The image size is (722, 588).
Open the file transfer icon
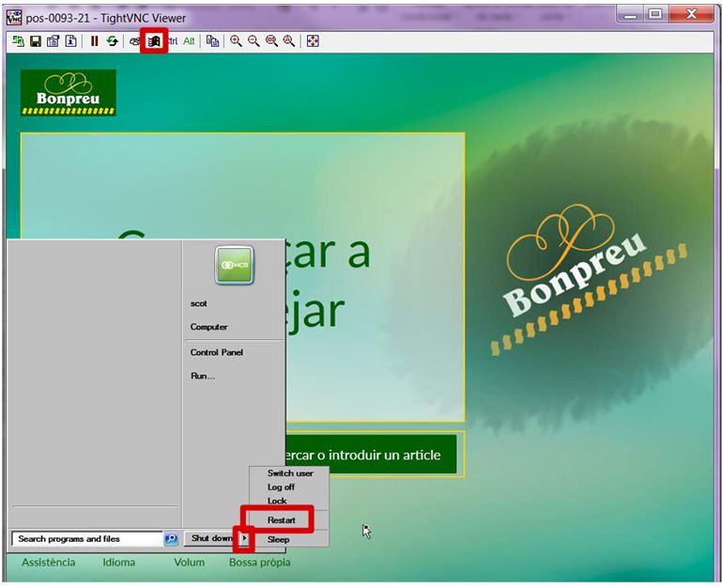(213, 41)
